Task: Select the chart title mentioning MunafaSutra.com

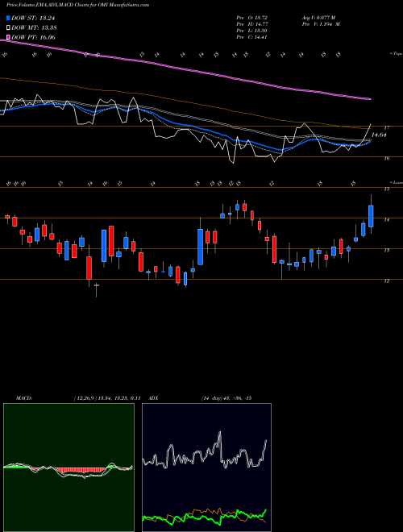Action: pos(77,6)
